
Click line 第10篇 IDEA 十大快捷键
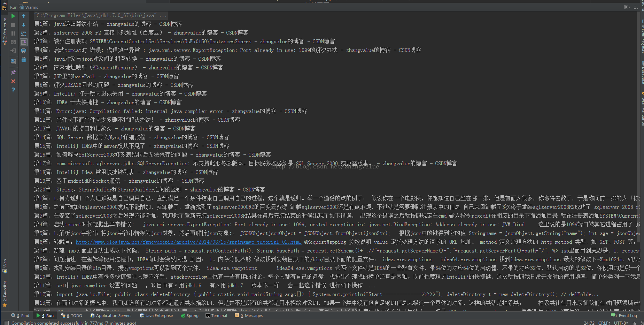[108, 102]
